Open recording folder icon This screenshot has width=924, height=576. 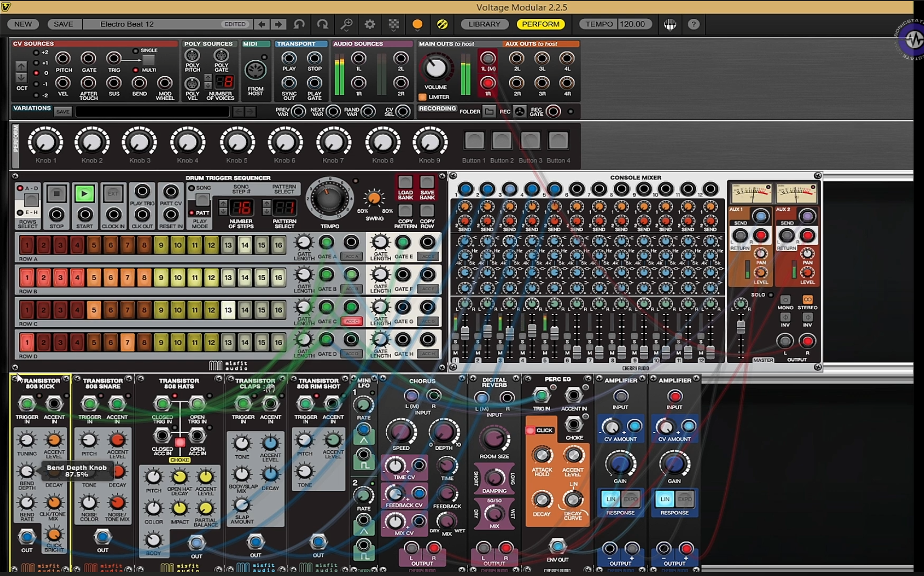coord(489,112)
